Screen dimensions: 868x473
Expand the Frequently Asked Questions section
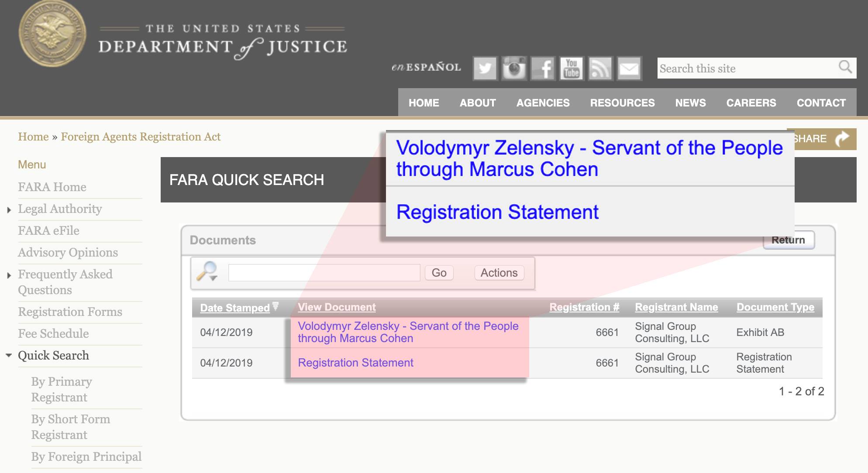click(9, 275)
